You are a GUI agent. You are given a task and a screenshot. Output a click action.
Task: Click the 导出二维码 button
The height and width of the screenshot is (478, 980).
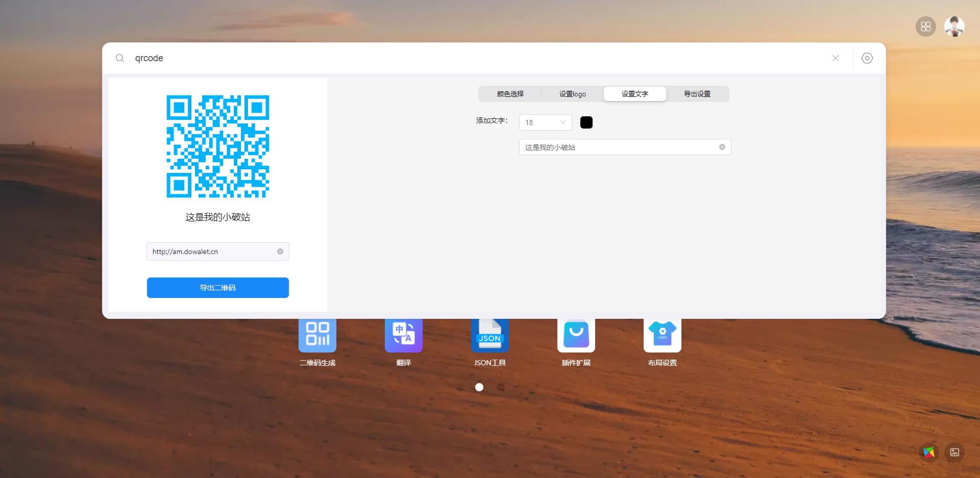click(x=218, y=288)
